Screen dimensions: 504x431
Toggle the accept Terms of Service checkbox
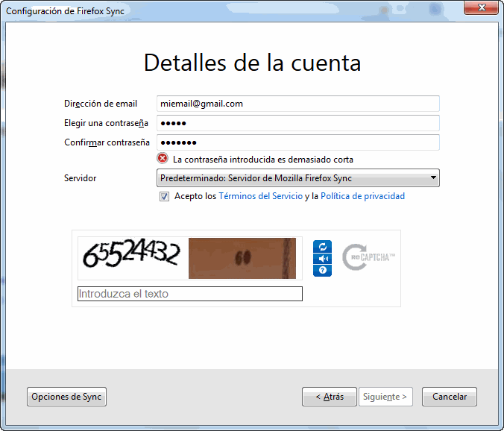tap(164, 196)
